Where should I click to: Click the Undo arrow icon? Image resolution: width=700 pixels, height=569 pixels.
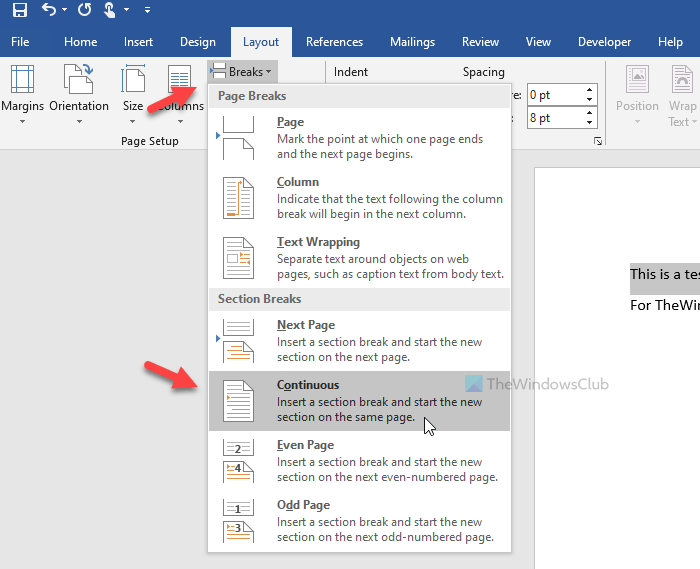50,10
